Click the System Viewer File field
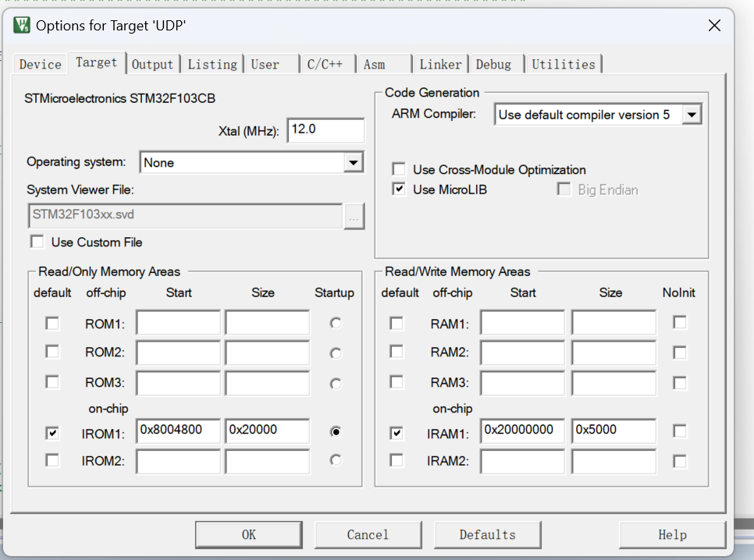Image resolution: width=754 pixels, height=560 pixels. click(185, 215)
